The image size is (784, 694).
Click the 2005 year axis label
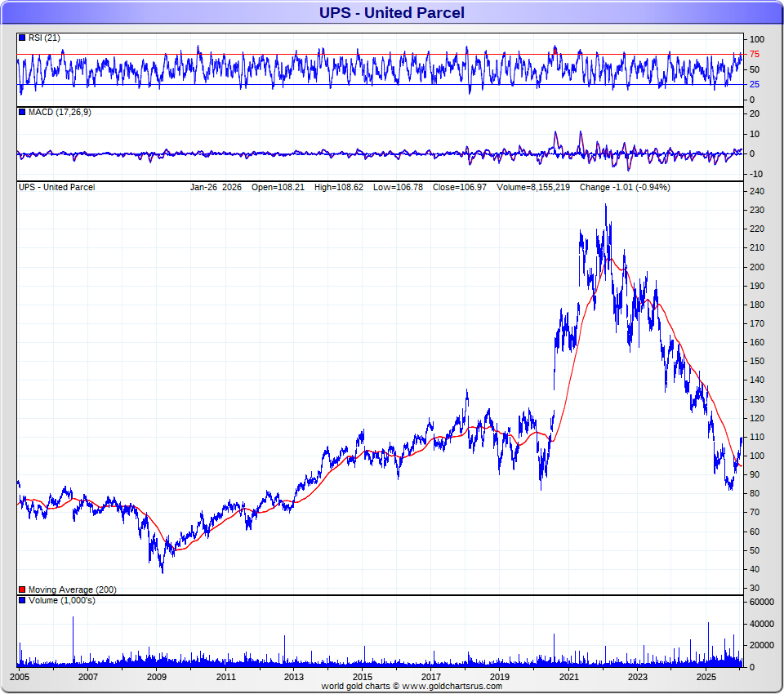[x=20, y=677]
